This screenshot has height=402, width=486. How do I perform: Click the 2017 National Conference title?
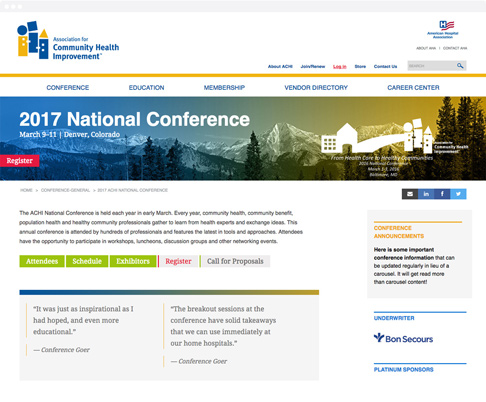click(134, 119)
